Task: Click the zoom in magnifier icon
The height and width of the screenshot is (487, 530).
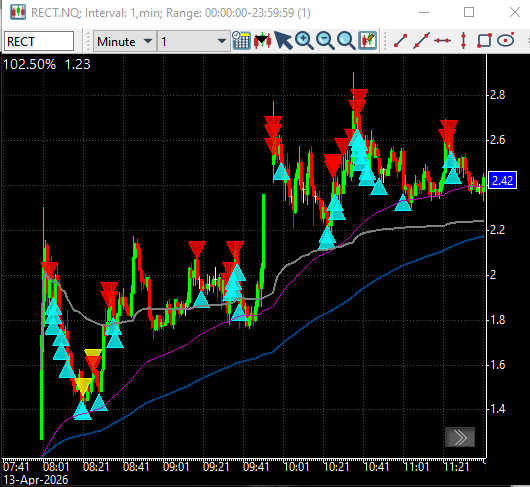Action: [304, 41]
